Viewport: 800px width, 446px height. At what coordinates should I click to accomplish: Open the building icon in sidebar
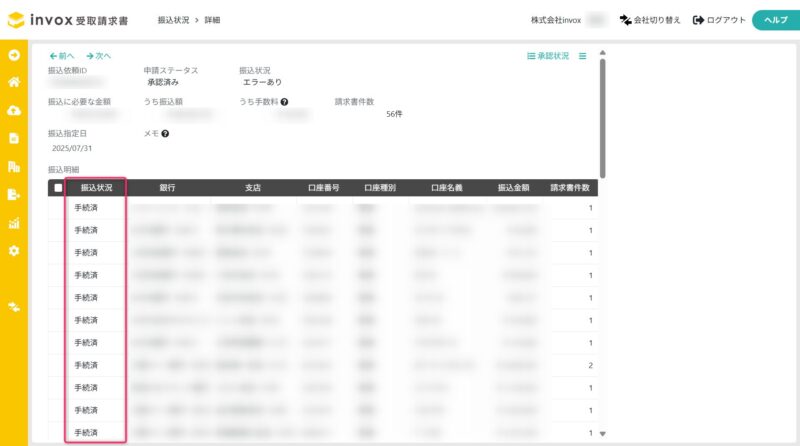click(14, 166)
